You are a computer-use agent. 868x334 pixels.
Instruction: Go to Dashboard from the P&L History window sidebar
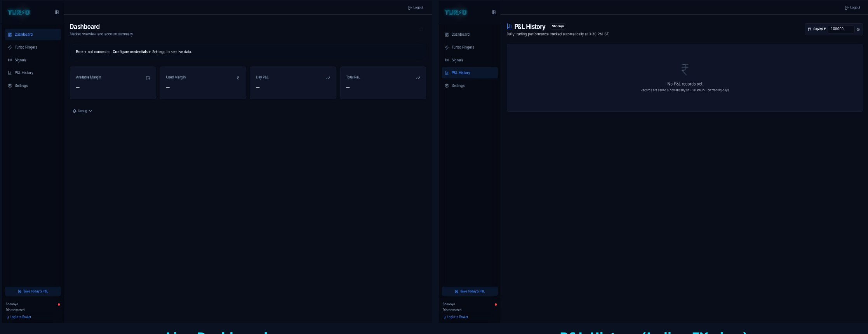coord(470,35)
